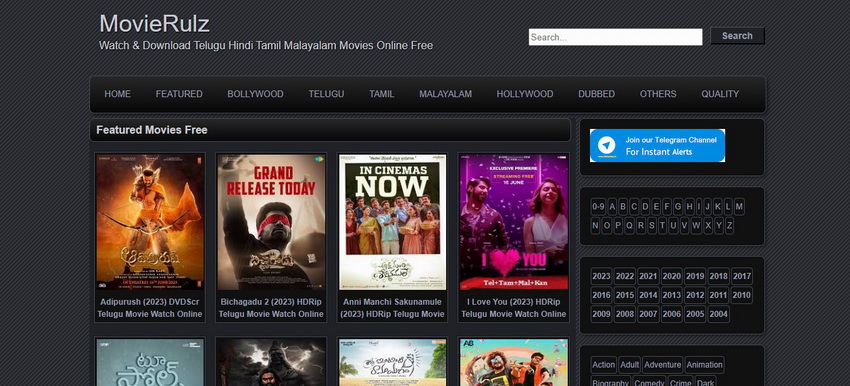This screenshot has height=386, width=850.
Task: Choose the Adventure genre tag
Action: click(662, 365)
